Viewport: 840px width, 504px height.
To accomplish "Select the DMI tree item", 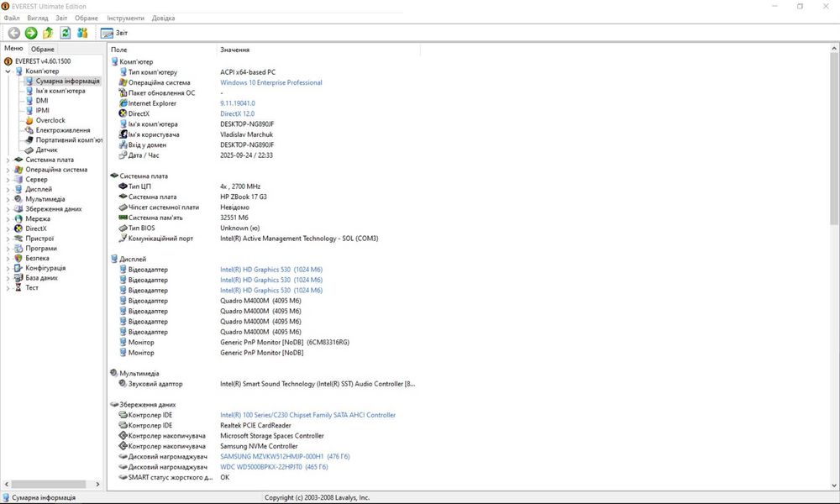I will tap(42, 101).
